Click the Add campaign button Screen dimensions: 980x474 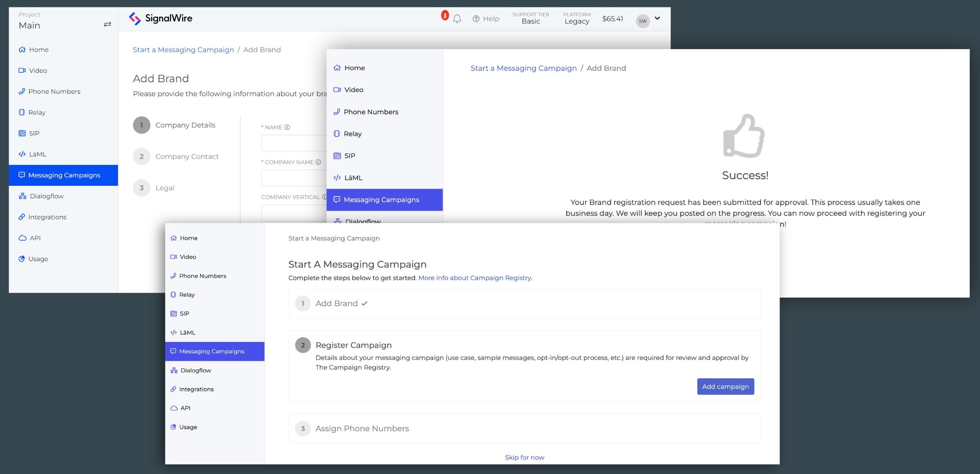pyautogui.click(x=725, y=386)
